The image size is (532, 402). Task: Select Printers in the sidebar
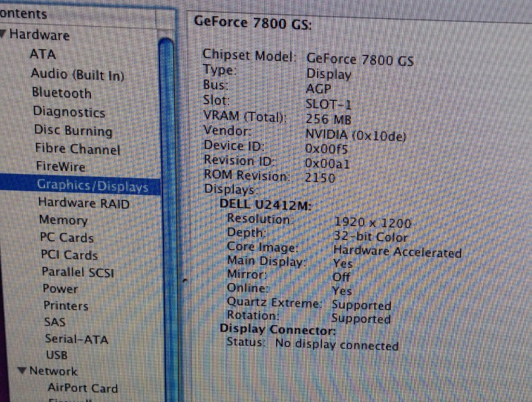(x=66, y=305)
